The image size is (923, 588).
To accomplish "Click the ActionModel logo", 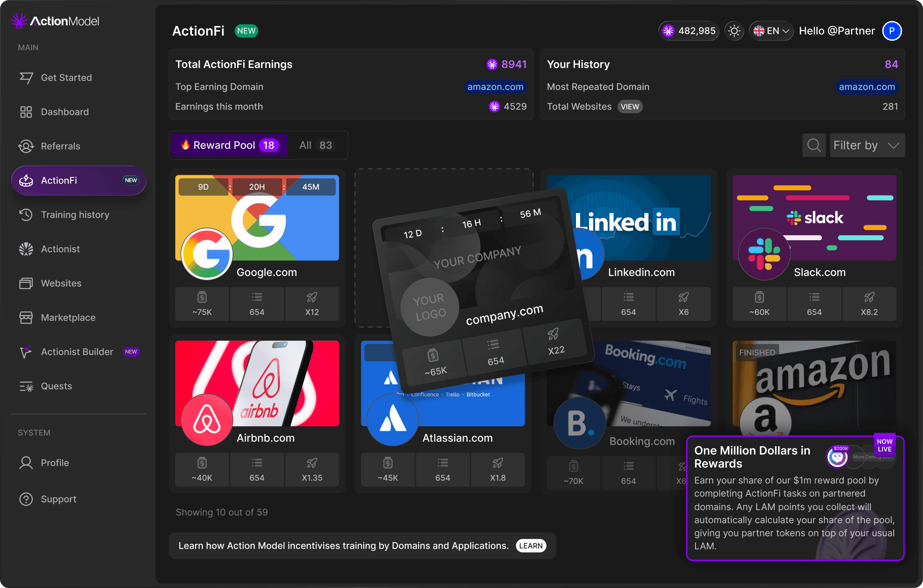I will pyautogui.click(x=55, y=21).
